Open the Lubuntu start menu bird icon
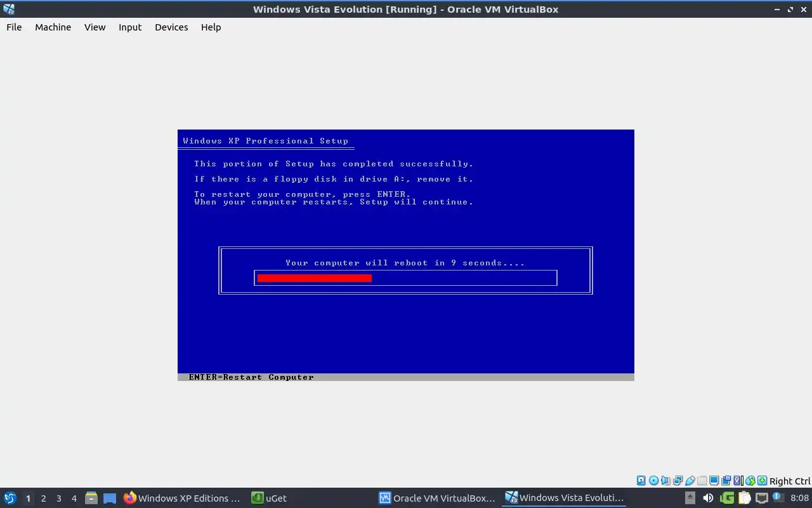Viewport: 812px width, 508px height. coord(10,498)
